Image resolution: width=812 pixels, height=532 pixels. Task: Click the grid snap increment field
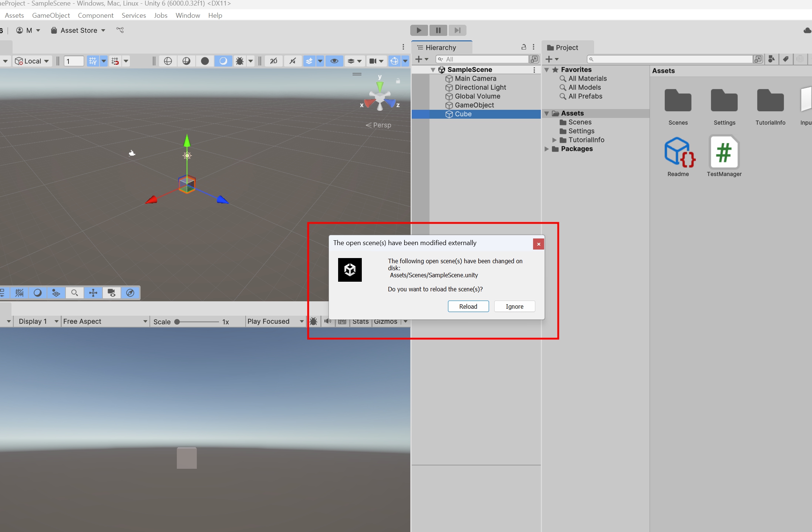[x=74, y=61]
